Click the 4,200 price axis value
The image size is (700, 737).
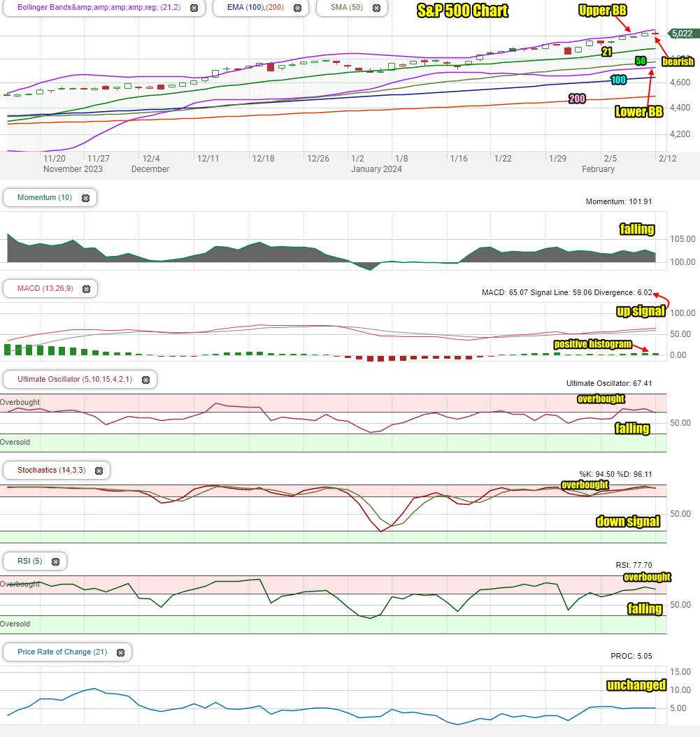680,134
